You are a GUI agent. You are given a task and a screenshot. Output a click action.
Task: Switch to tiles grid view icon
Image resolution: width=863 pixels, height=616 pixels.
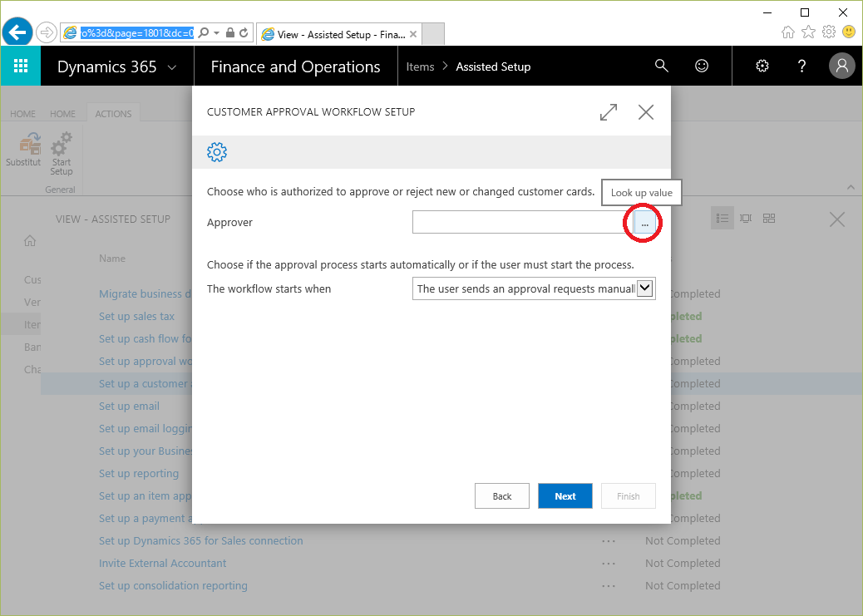(x=769, y=219)
